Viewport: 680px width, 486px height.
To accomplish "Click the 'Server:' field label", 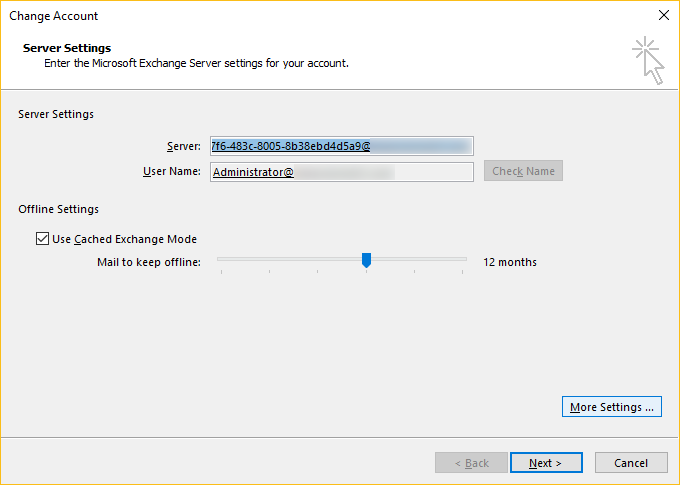I will [184, 147].
